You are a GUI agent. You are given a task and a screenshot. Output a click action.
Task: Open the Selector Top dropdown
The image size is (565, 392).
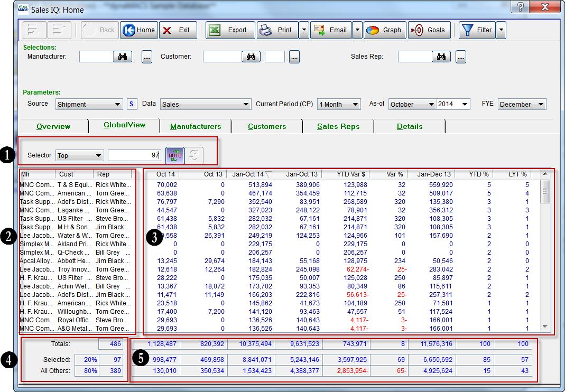coord(80,155)
